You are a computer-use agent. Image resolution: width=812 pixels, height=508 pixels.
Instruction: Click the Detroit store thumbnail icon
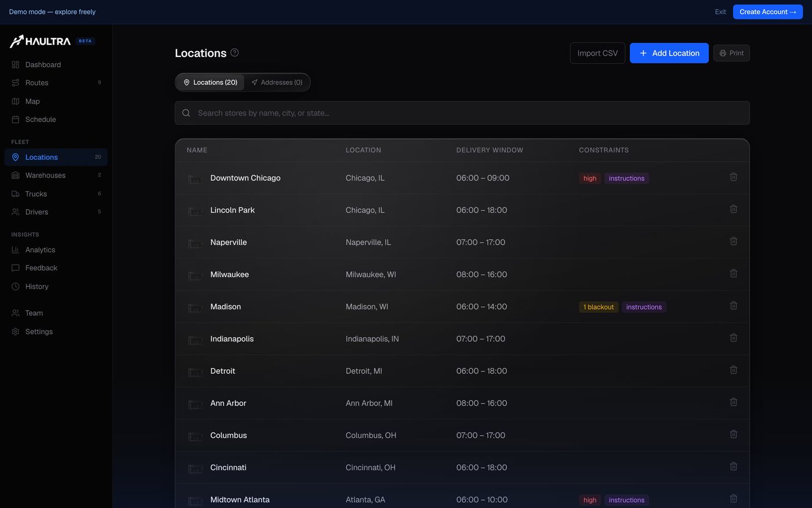[x=195, y=372]
